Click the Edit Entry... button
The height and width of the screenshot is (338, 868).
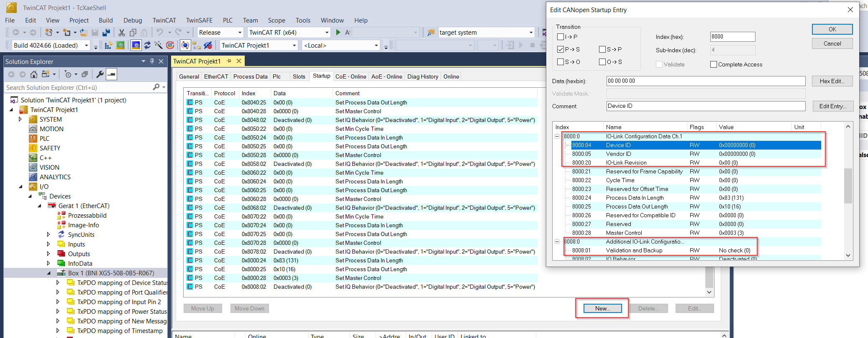click(x=832, y=106)
